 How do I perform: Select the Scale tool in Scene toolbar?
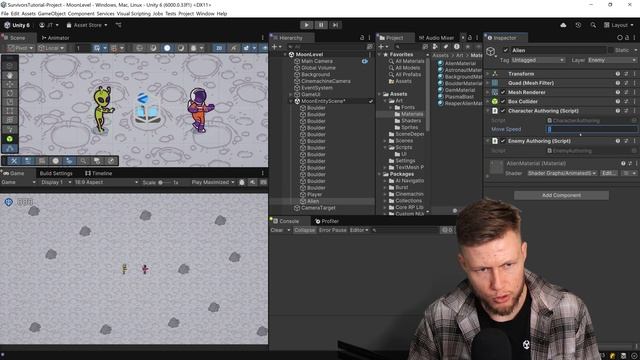click(x=9, y=102)
